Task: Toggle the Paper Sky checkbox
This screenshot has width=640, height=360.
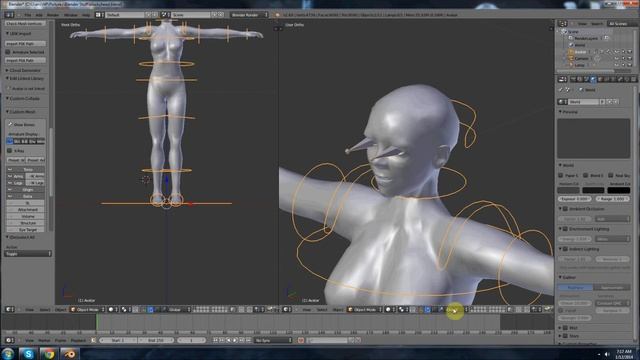Action: tap(561, 175)
